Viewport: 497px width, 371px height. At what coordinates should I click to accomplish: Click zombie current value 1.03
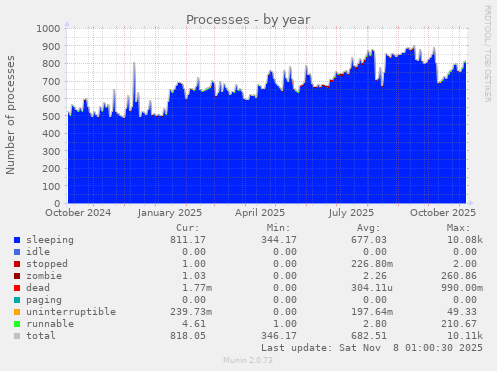pyautogui.click(x=194, y=276)
